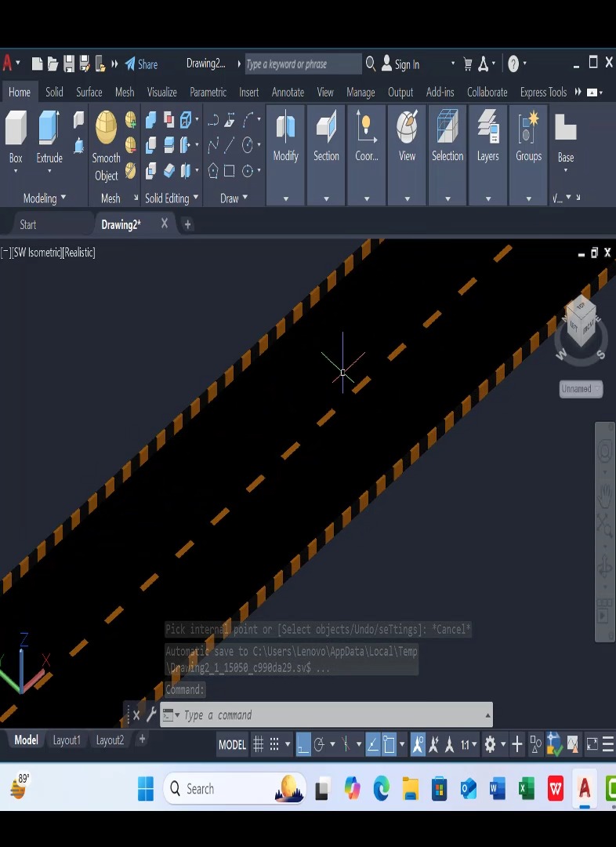Click the SW Isometric view label
Screen dimensions: 616x847
tap(35, 253)
